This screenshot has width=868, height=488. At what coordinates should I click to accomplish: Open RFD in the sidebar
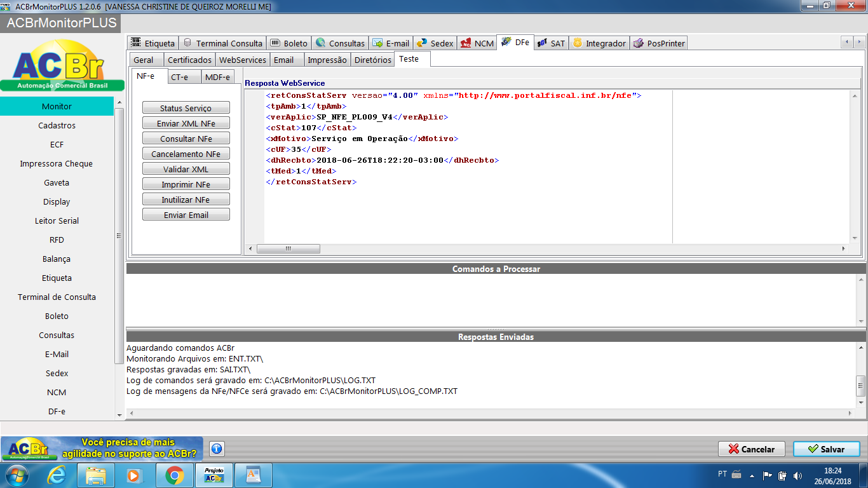(x=57, y=240)
